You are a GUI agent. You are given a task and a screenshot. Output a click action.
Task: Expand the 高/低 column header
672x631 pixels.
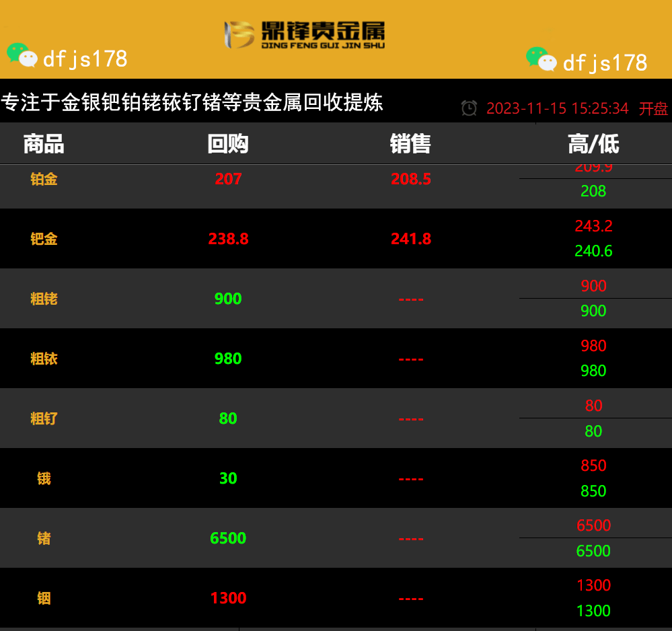click(593, 143)
